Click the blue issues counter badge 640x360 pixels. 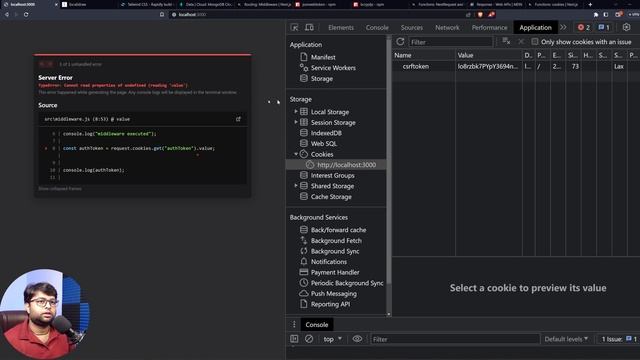point(604,27)
